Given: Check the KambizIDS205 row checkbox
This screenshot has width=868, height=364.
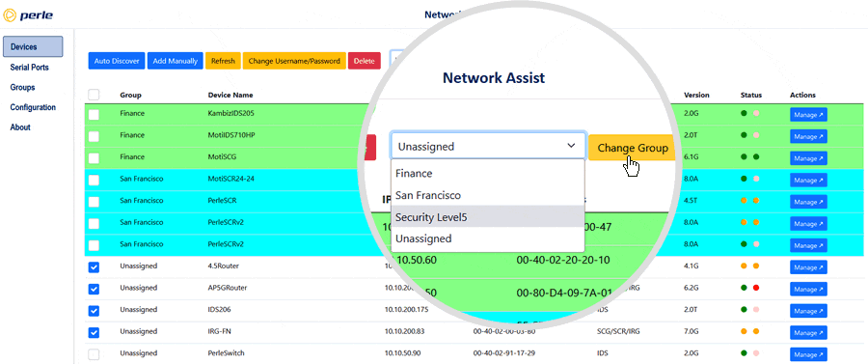Looking at the screenshot, I should pyautogui.click(x=95, y=115).
